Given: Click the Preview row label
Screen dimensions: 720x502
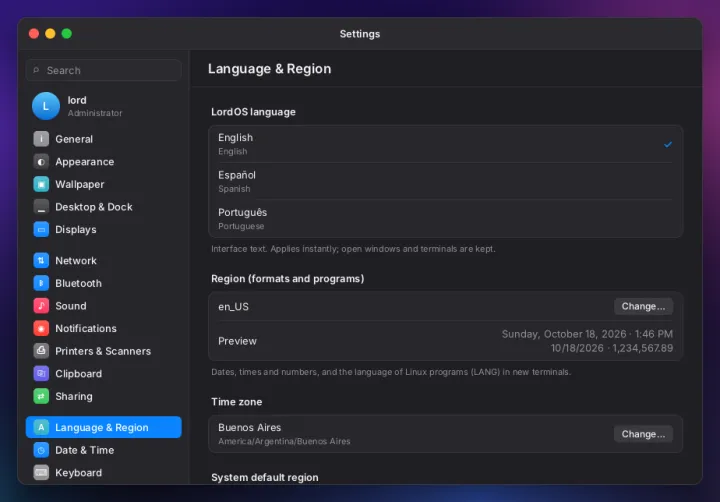Looking at the screenshot, I should tap(237, 341).
